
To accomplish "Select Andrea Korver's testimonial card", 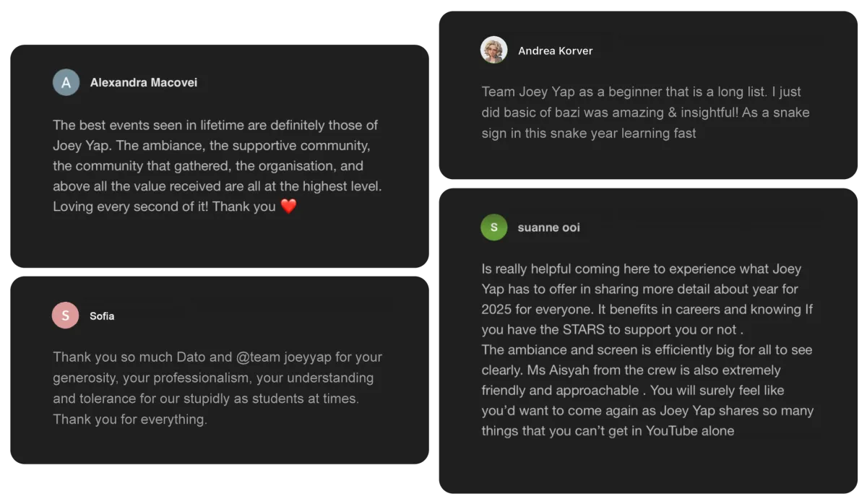I will point(648,95).
